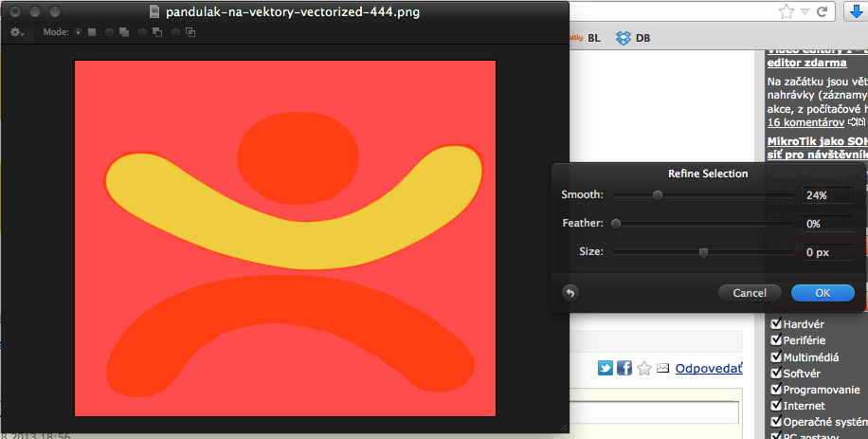Open the DB Dropbox bookmark
Screen dimensions: 868x439
pyautogui.click(x=633, y=38)
